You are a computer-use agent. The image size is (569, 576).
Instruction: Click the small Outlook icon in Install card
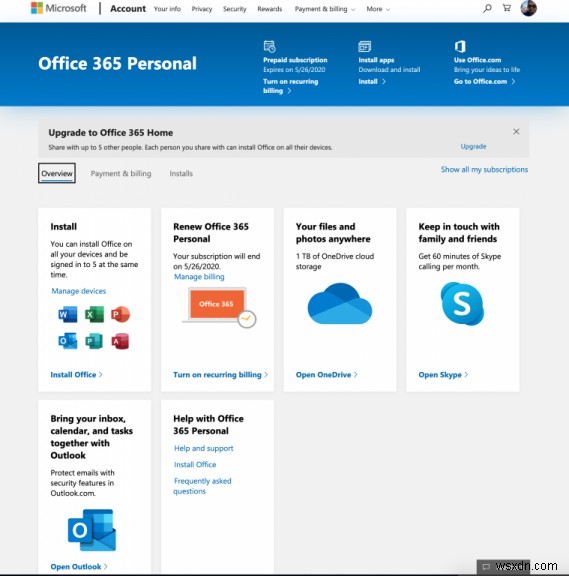pos(68,341)
